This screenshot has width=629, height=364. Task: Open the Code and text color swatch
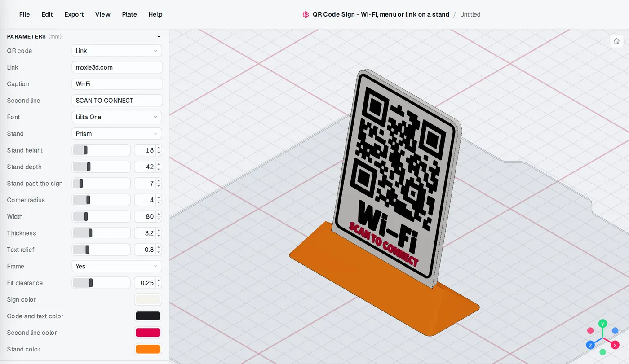click(x=148, y=316)
